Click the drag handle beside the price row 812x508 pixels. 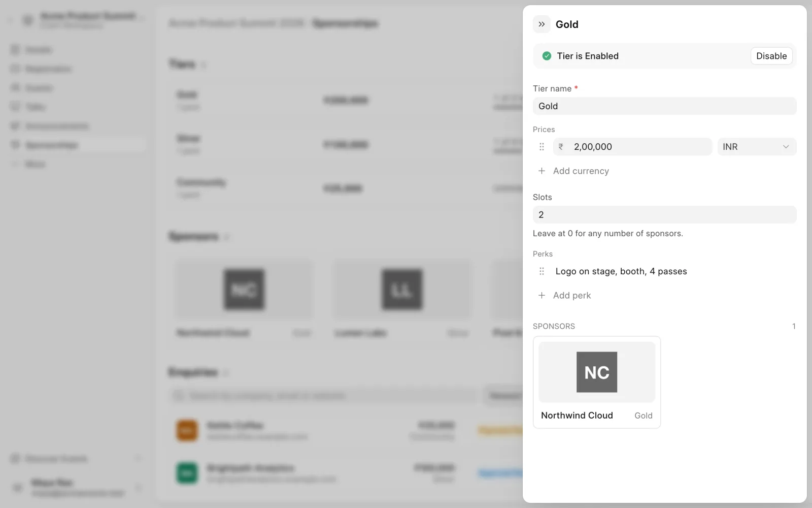[542, 147]
